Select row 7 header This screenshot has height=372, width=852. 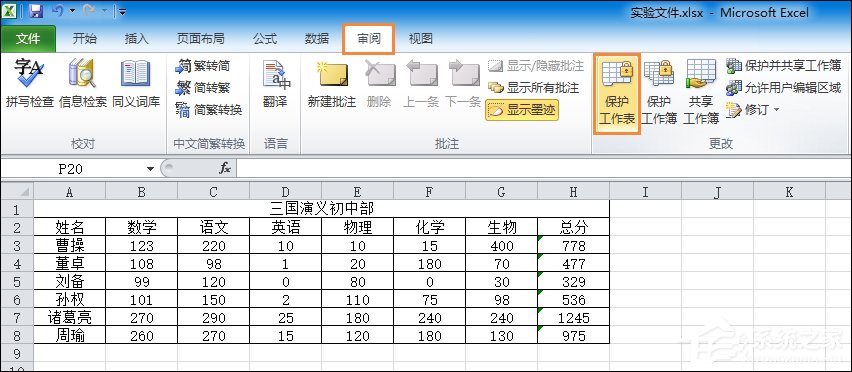(x=17, y=317)
